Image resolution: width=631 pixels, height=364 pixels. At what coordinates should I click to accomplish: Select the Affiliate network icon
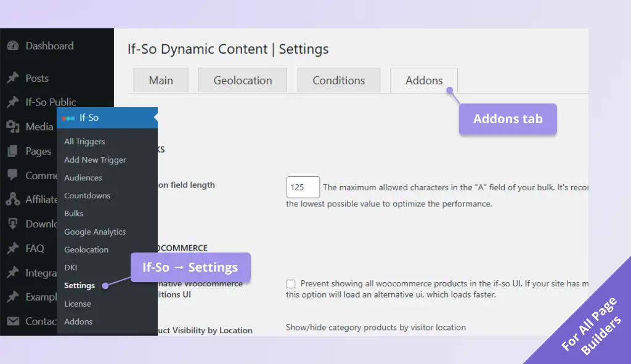pyautogui.click(x=14, y=199)
